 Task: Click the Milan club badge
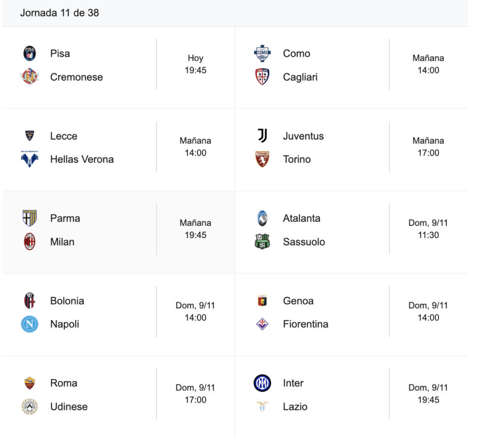[30, 241]
